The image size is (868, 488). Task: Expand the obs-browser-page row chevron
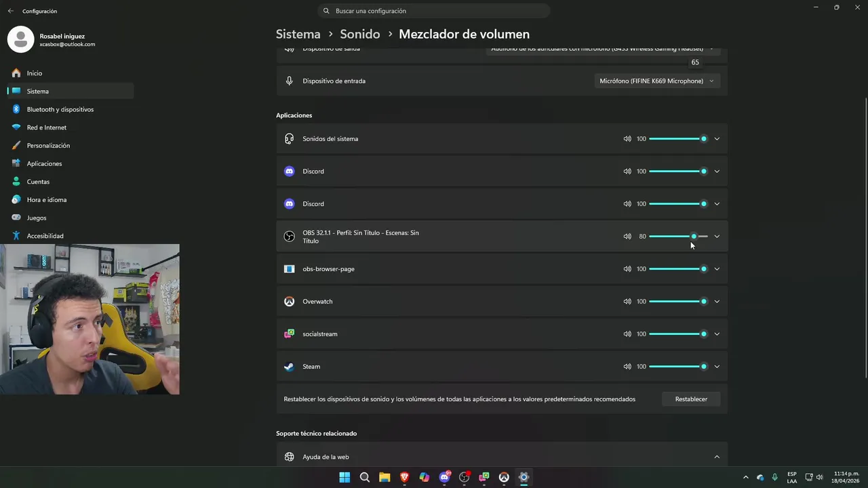tap(717, 269)
